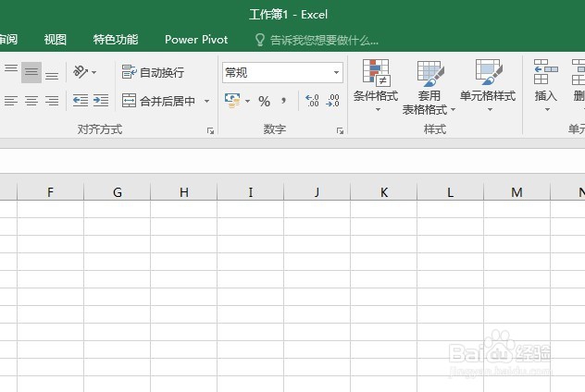Select column I header
The width and height of the screenshot is (585, 392).
coord(250,192)
